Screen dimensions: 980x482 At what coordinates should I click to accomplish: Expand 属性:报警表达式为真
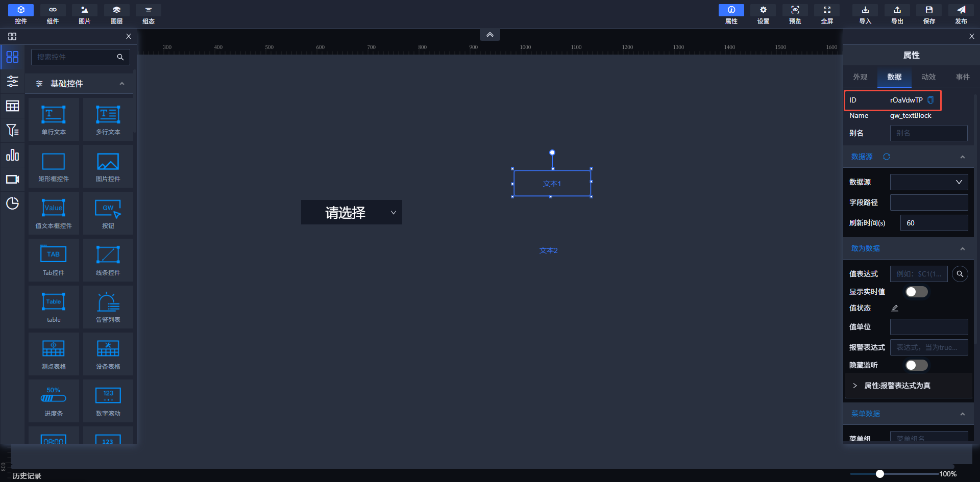(x=908, y=386)
